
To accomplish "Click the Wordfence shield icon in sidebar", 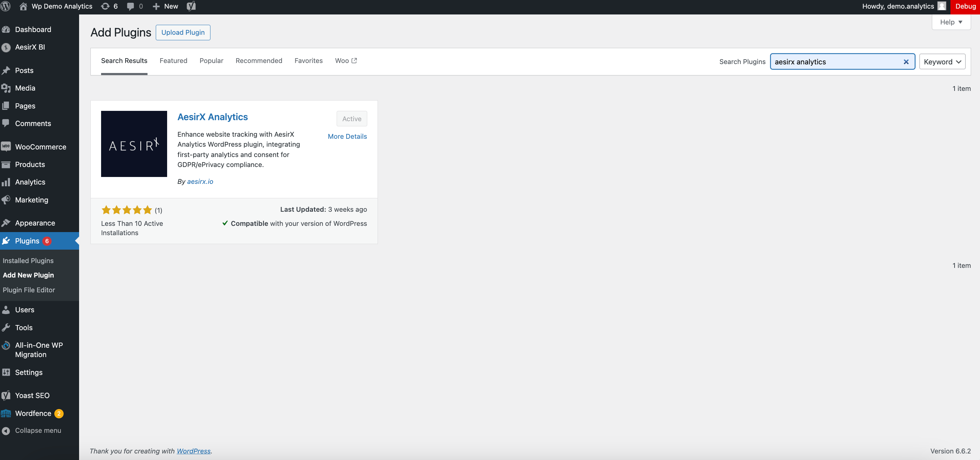I will 6,414.
